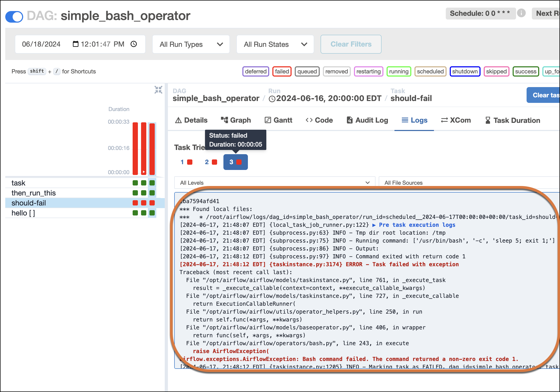Screen dimensions: 560x392
Task: Open the Audit Log with the lock icon
Action: [367, 120]
